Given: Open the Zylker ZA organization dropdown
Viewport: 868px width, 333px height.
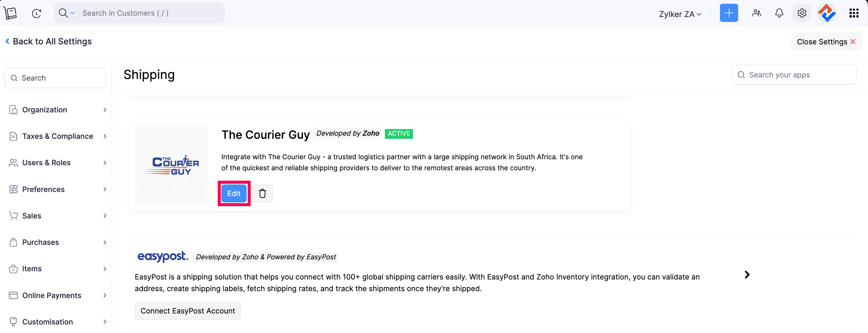Looking at the screenshot, I should (x=680, y=14).
